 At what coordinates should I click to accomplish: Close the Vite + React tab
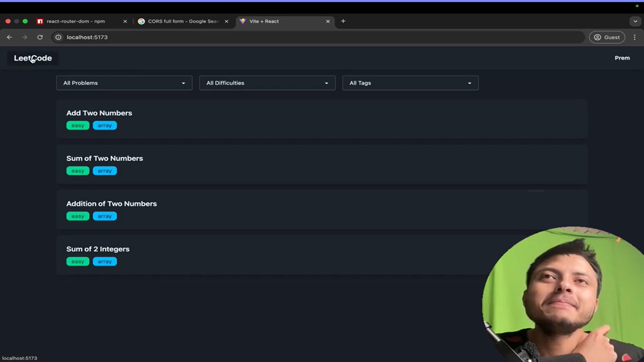point(328,21)
